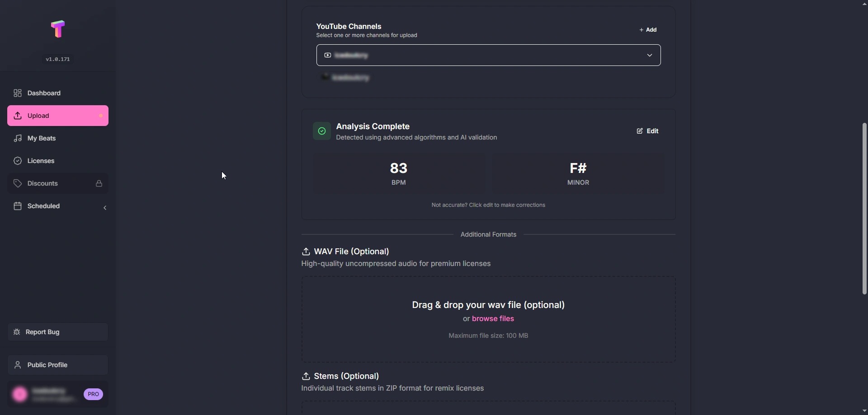
Task: Click the upload icon beside WAV File heading
Action: pyautogui.click(x=306, y=252)
